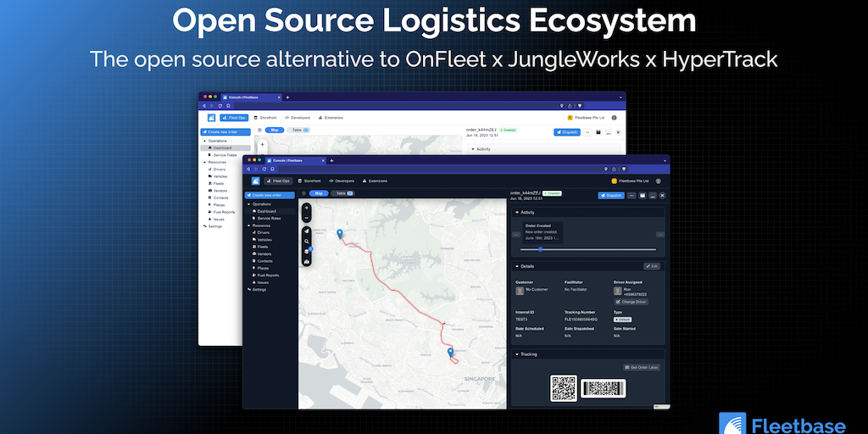Image resolution: width=868 pixels, height=434 pixels.
Task: Click the bottom map view icon in control stack
Action: tap(307, 261)
